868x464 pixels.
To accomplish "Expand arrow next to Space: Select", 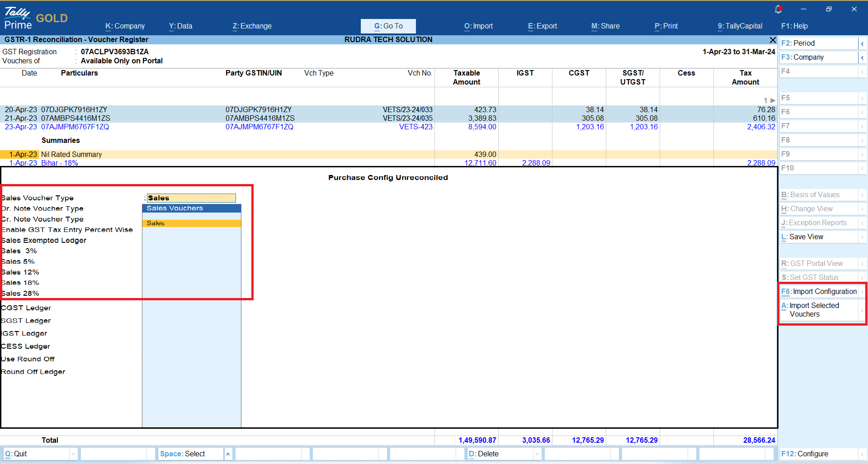I will 228,454.
